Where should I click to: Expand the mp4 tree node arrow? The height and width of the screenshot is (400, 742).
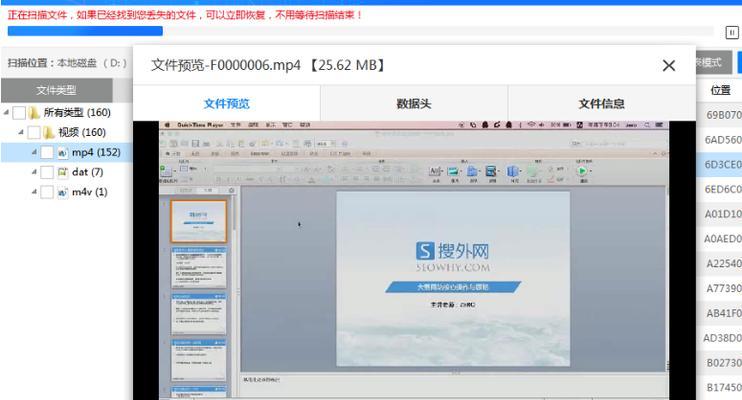click(34, 152)
